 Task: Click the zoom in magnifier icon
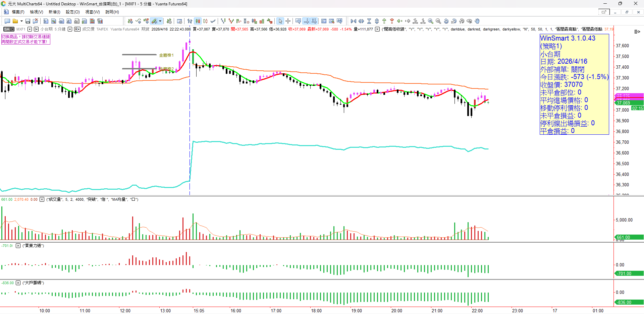(431, 21)
